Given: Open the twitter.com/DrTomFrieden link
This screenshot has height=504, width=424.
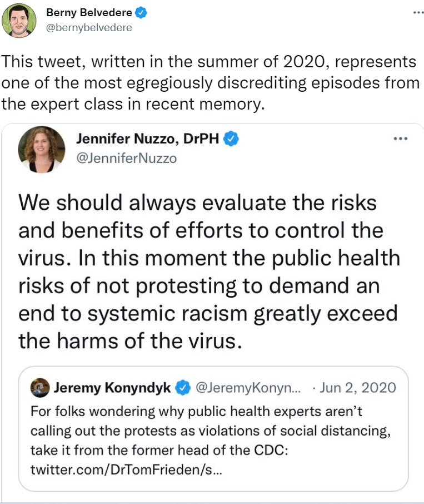Looking at the screenshot, I should click(126, 470).
